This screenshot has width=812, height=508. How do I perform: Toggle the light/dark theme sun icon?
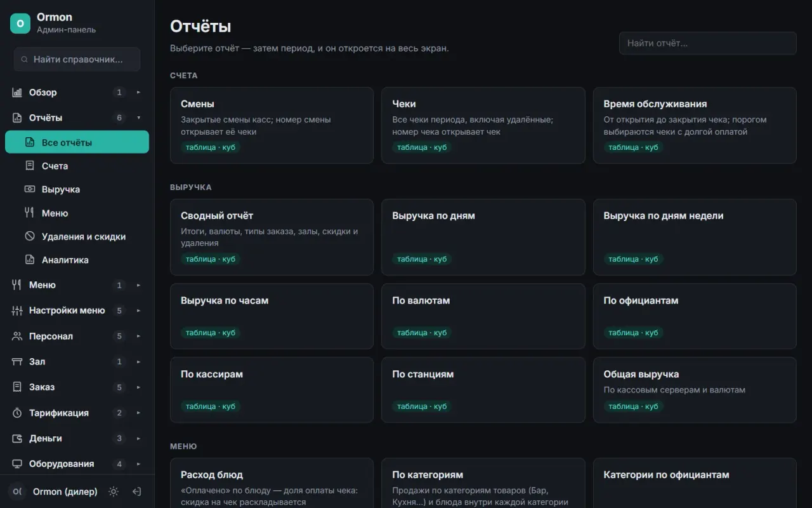click(x=114, y=491)
